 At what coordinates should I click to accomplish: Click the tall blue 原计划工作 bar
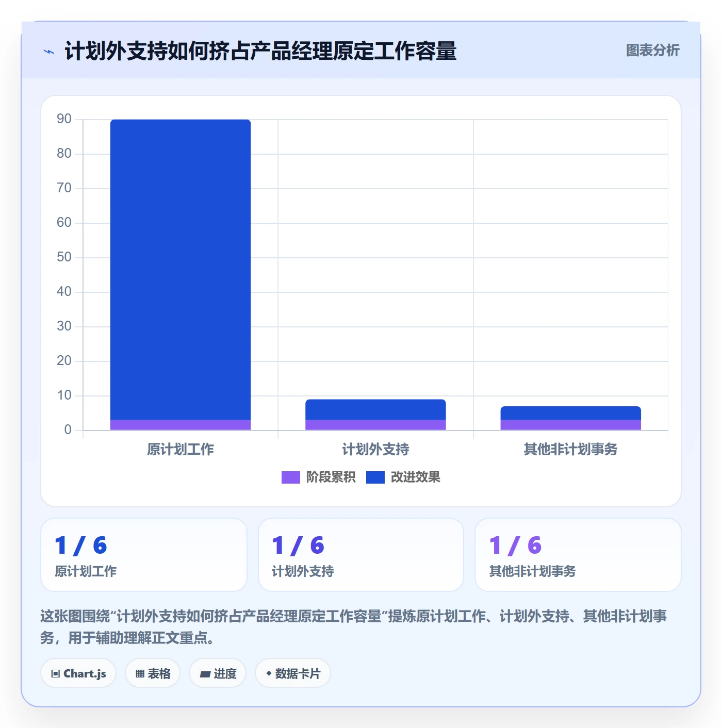(x=180, y=269)
